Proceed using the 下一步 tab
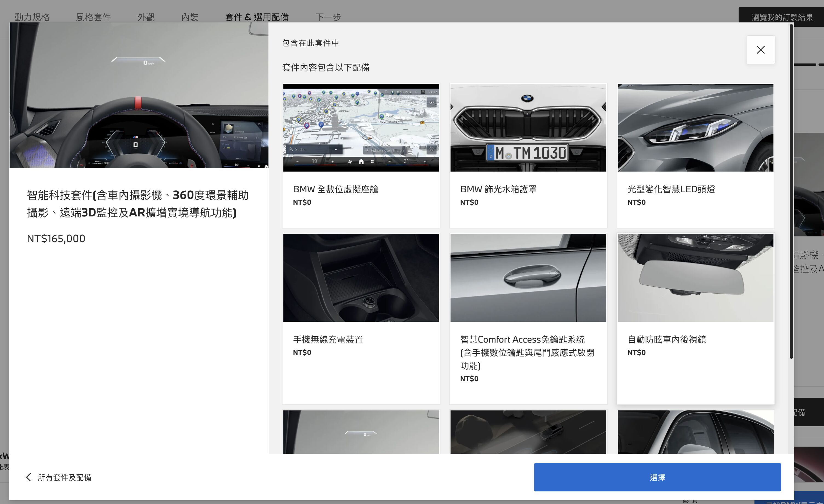 pyautogui.click(x=328, y=17)
